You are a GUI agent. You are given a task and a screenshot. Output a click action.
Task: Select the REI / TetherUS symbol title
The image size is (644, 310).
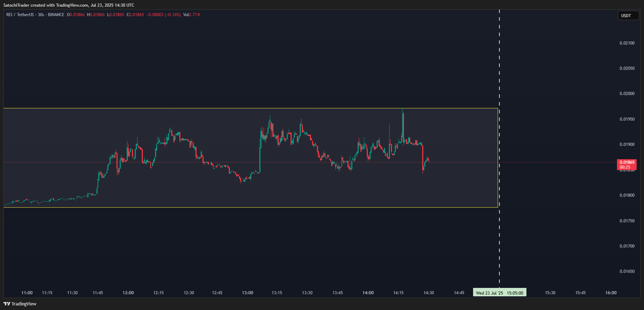tap(20, 15)
